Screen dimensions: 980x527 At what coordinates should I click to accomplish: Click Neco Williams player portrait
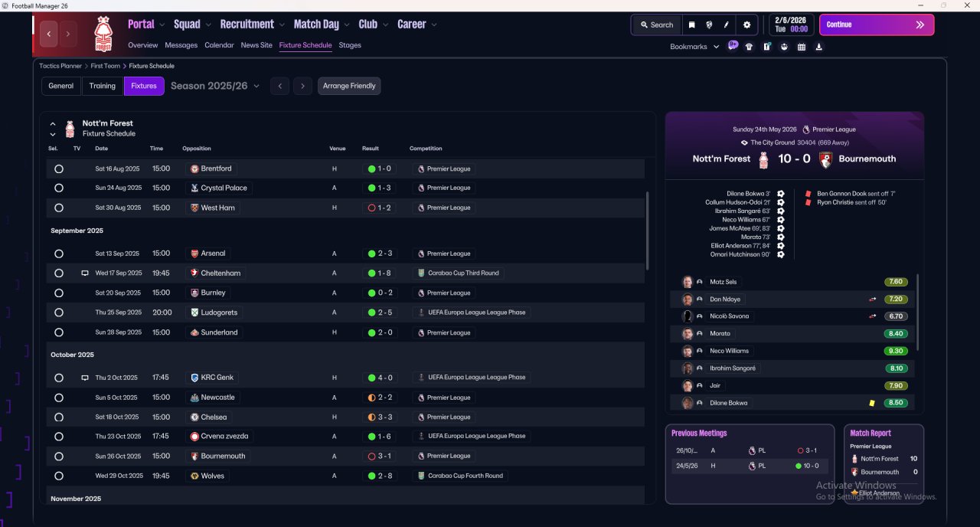[688, 351]
